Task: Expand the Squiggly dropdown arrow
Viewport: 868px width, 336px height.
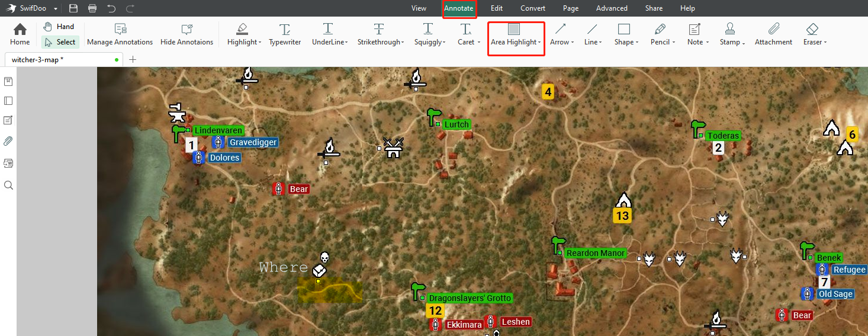Action: coord(445,43)
